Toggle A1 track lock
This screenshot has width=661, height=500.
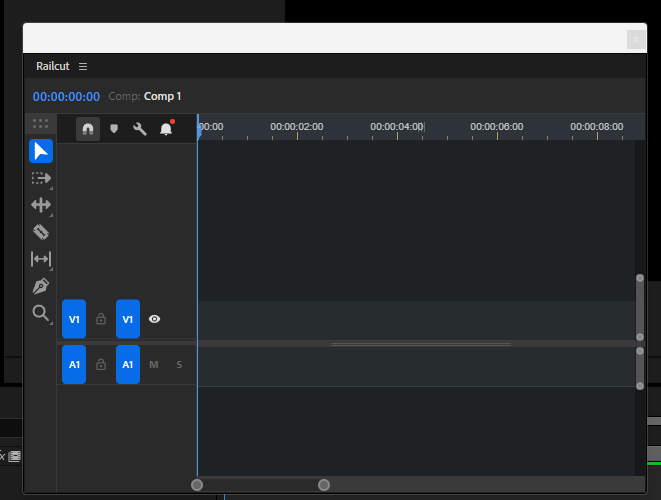[101, 364]
